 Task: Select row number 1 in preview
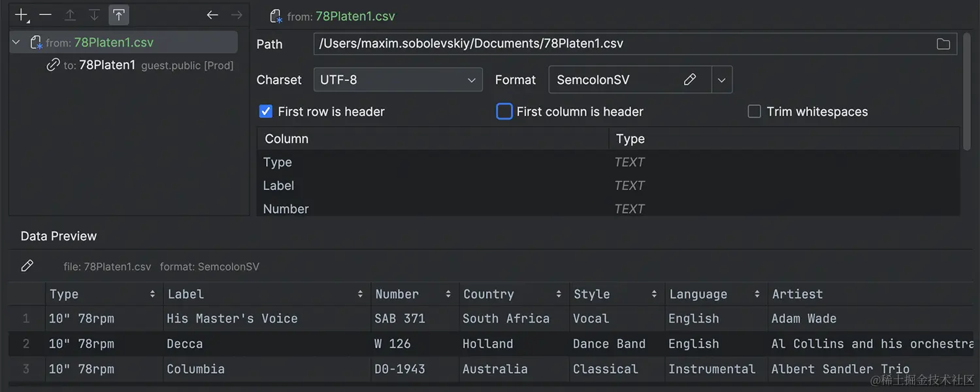point(26,318)
